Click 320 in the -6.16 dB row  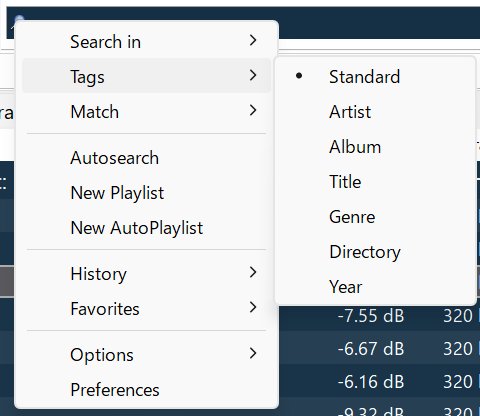pyautogui.click(x=458, y=382)
